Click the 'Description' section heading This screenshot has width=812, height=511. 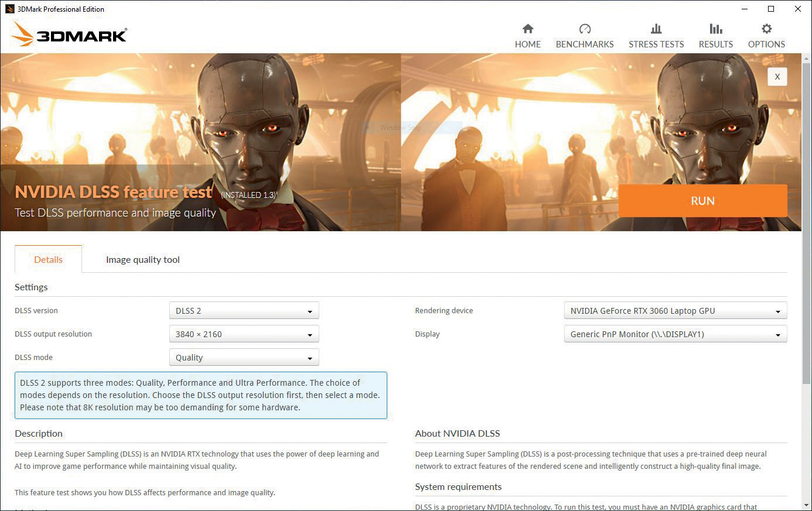39,433
